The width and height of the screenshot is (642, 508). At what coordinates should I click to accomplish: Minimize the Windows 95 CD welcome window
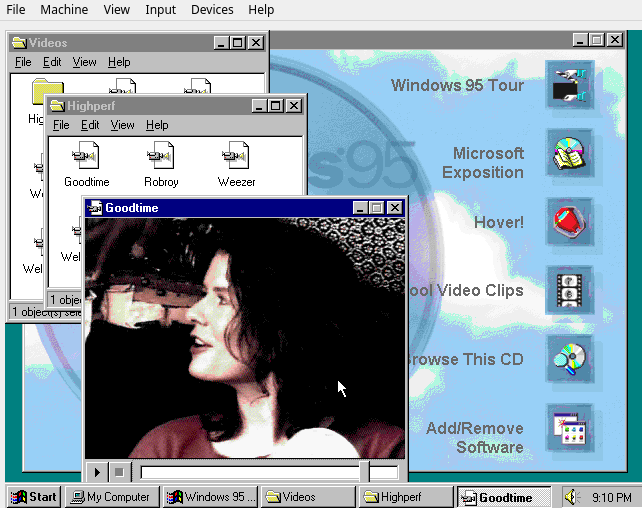coord(580,40)
